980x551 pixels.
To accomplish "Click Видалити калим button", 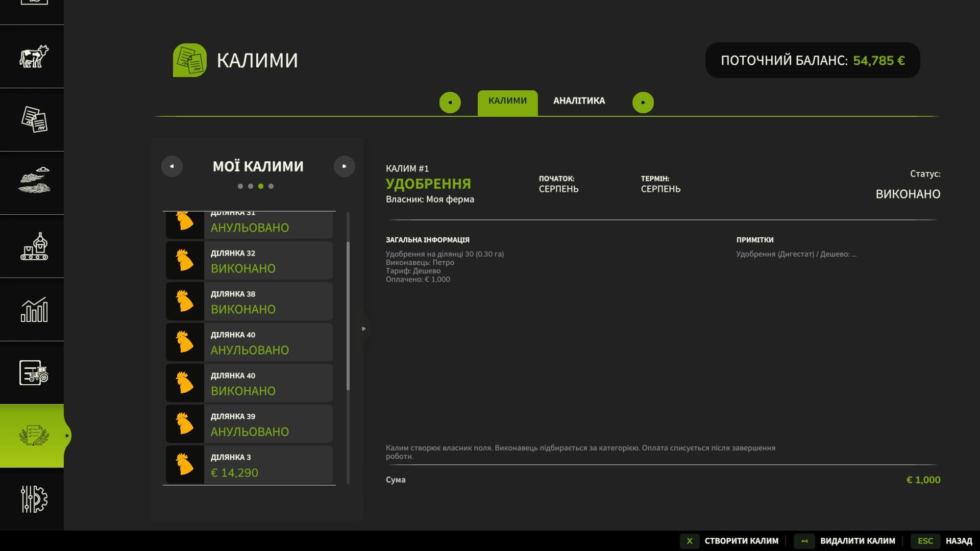I will click(857, 541).
